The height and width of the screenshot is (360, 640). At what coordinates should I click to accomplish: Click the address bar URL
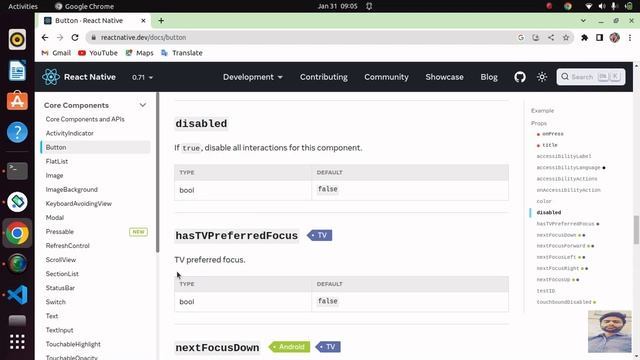(x=143, y=37)
